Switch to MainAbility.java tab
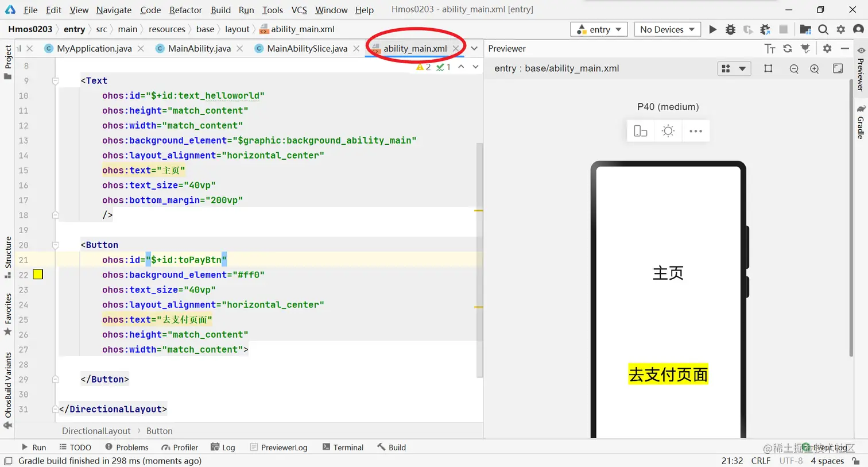Image resolution: width=868 pixels, height=467 pixels. click(x=199, y=49)
